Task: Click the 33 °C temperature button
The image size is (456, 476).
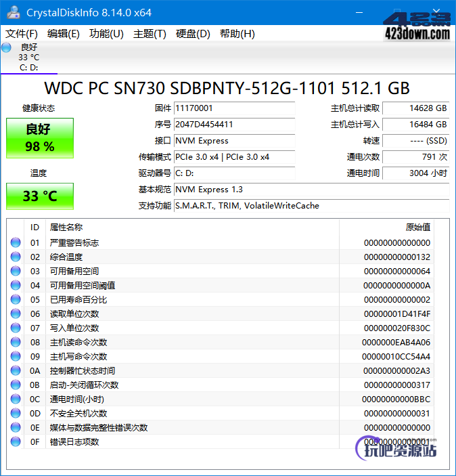Action: pyautogui.click(x=40, y=196)
